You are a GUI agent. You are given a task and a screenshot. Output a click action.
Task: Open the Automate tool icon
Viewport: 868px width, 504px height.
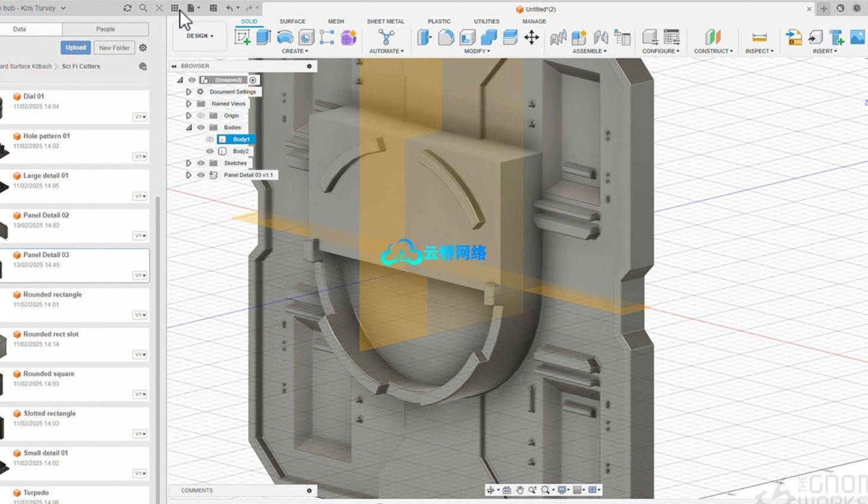[386, 37]
